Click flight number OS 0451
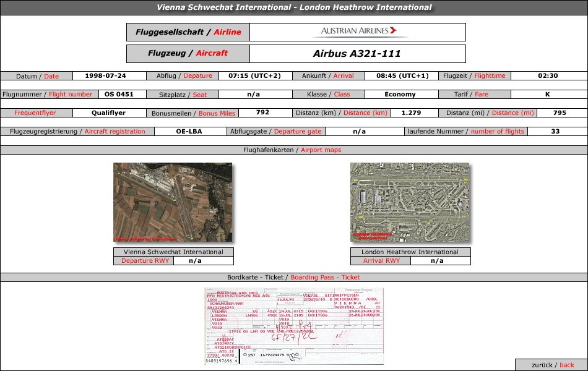The height and width of the screenshot is (371, 588). 119,94
